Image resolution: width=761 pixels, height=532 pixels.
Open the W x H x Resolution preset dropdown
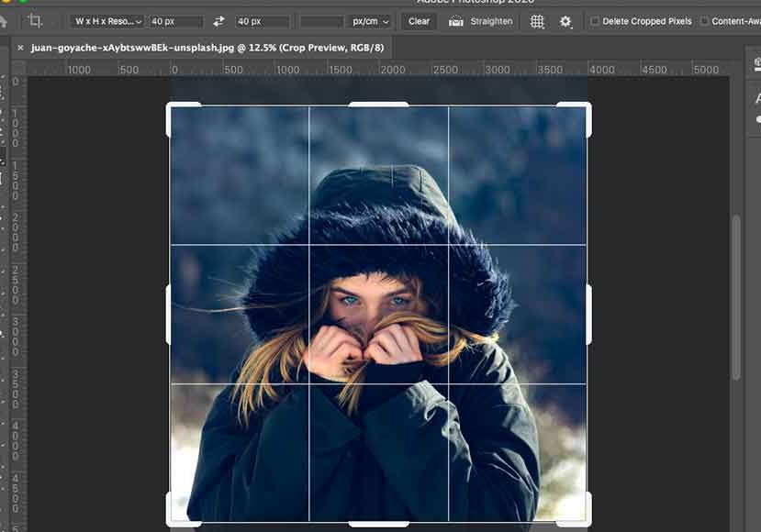(x=104, y=20)
